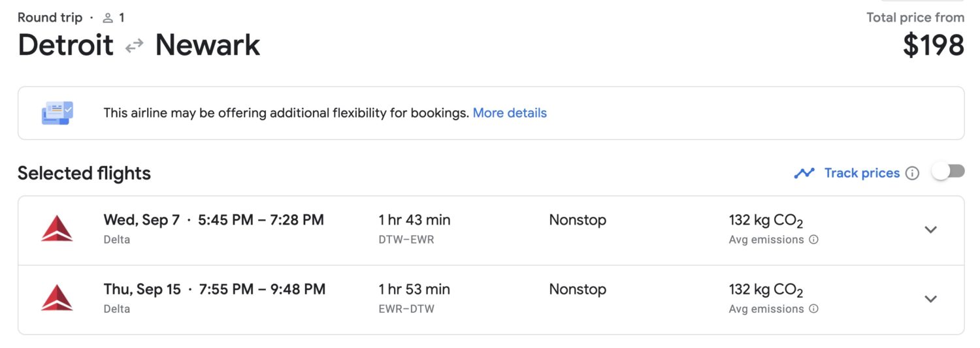Enable the Track prices toggle switch
This screenshot has width=980, height=348.
(948, 172)
